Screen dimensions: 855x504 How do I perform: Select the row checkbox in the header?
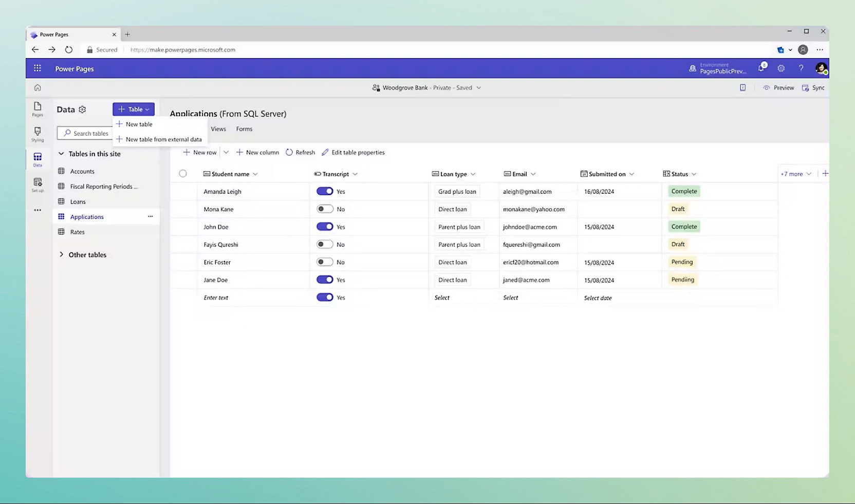(183, 173)
